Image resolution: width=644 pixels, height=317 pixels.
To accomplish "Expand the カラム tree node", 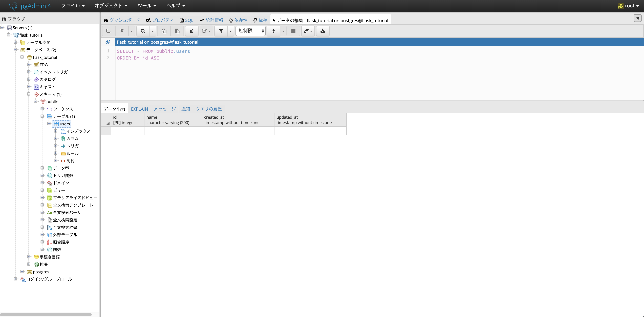I will pyautogui.click(x=56, y=138).
